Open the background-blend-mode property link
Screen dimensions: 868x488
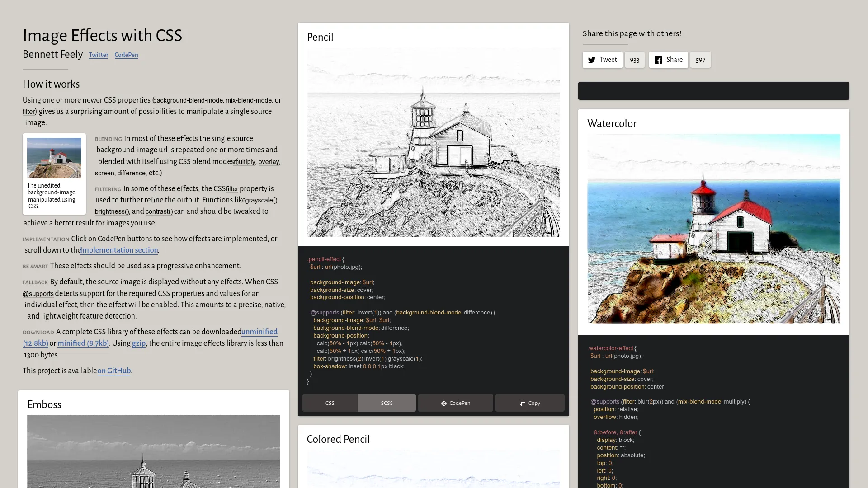[x=188, y=100]
